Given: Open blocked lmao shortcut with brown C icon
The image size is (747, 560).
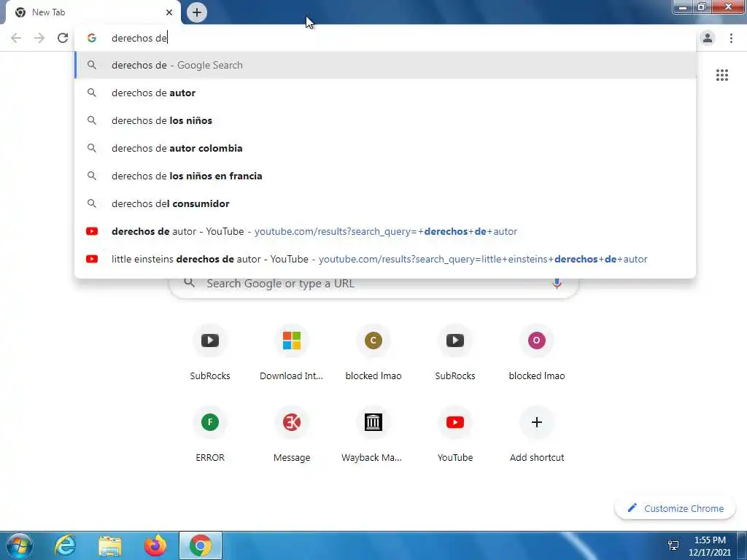Looking at the screenshot, I should (x=373, y=353).
